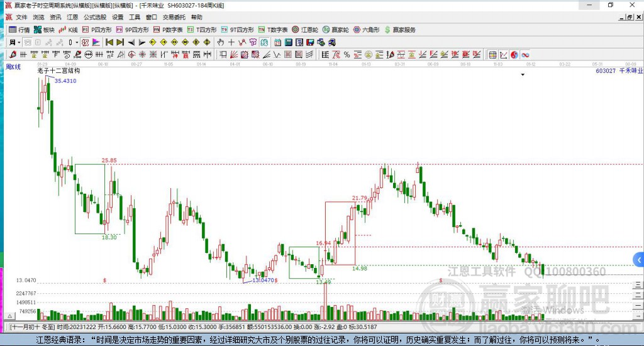Open the 行情 market quotes view
This screenshot has height=346, width=644.
click(19, 30)
